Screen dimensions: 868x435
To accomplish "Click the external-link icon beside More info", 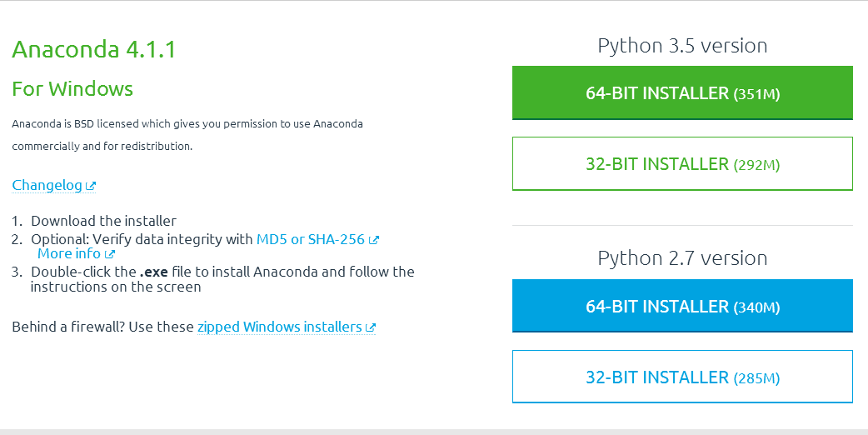I will click(x=110, y=254).
